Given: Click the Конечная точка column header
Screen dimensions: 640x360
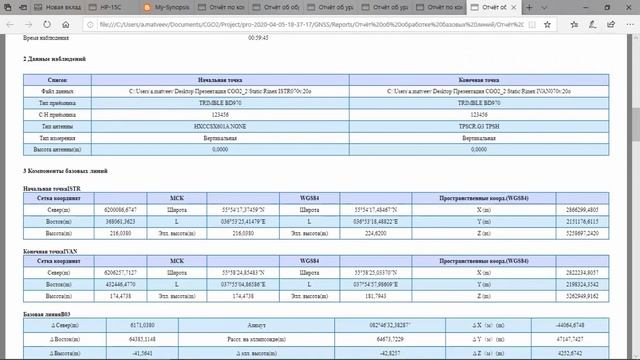Looking at the screenshot, I should click(x=479, y=80).
